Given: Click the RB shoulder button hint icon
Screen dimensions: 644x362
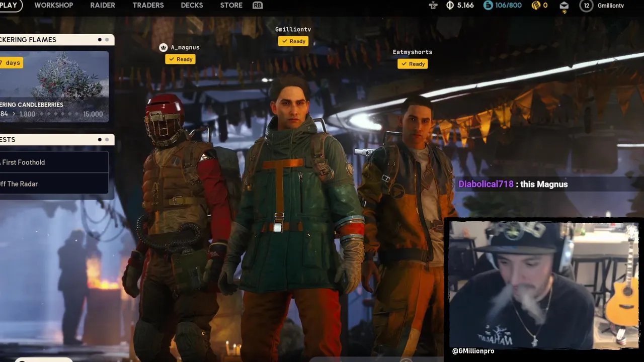Looking at the screenshot, I should click(x=258, y=5).
